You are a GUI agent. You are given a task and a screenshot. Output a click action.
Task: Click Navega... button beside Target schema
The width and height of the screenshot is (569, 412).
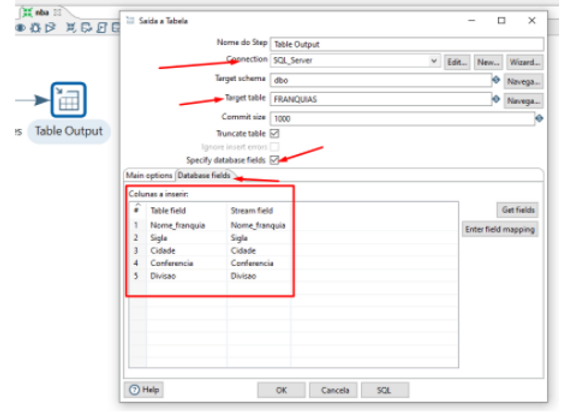(523, 81)
